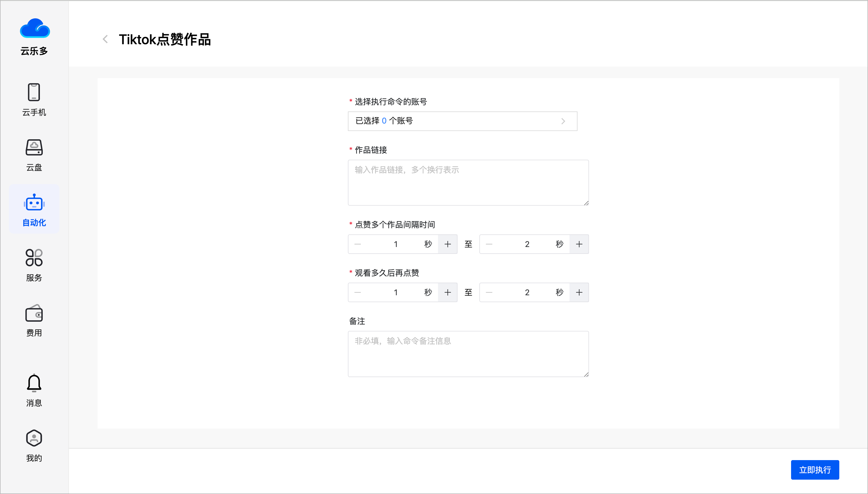Image resolution: width=868 pixels, height=494 pixels.
Task: Increase minimum 观看多久后再点赞 value
Action: pyautogui.click(x=447, y=292)
